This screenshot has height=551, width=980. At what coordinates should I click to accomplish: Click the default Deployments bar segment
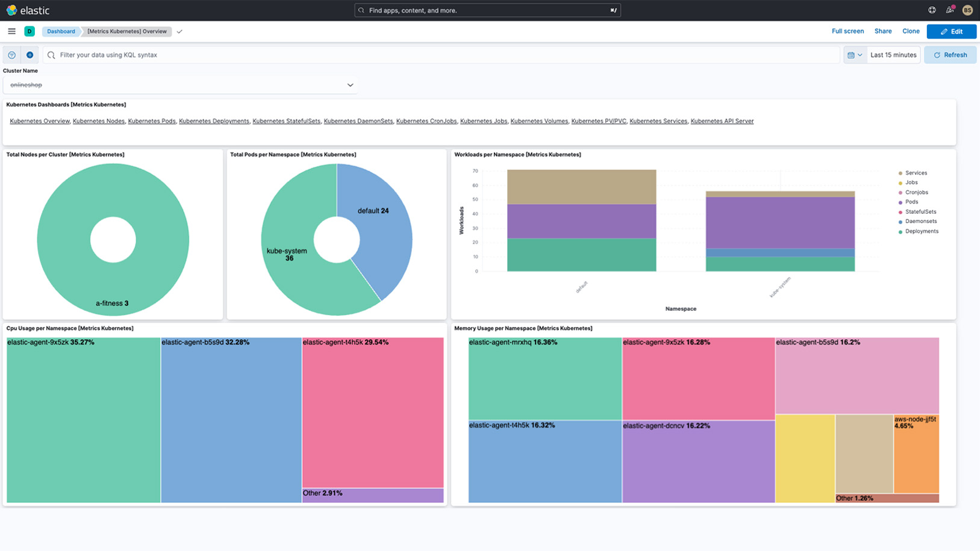[x=581, y=255]
